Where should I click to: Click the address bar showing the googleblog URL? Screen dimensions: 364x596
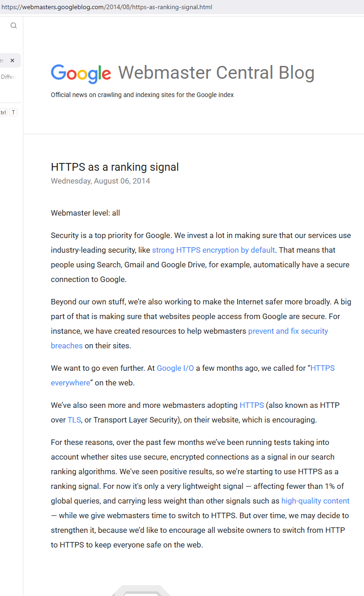coord(107,7)
